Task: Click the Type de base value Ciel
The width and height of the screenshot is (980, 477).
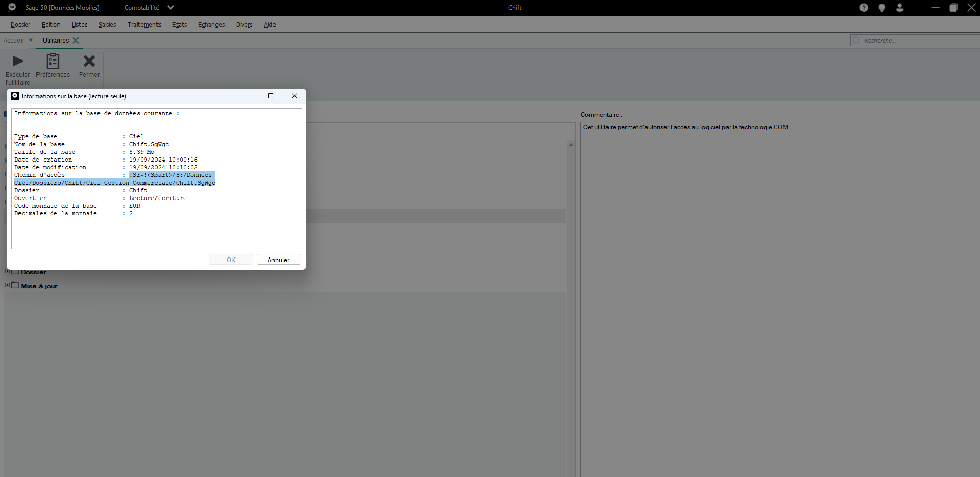Action: pyautogui.click(x=136, y=136)
